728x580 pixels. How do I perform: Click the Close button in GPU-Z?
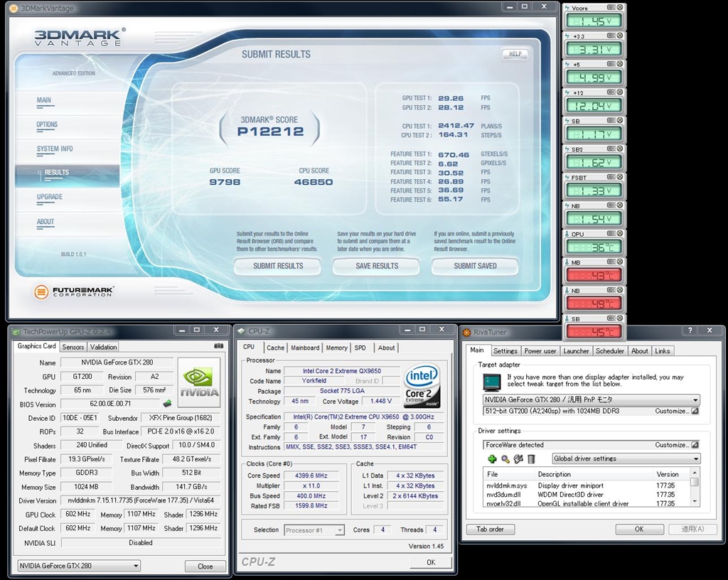pos(205,566)
